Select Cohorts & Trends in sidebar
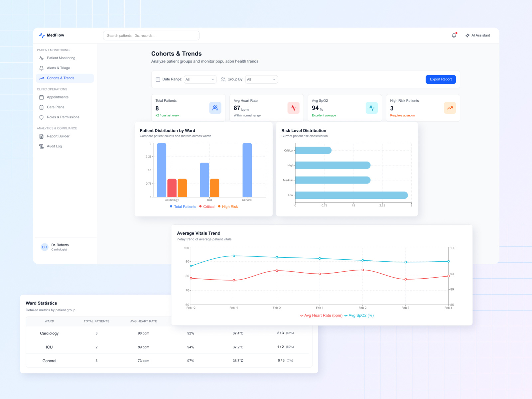This screenshot has height=399, width=532. click(65, 78)
